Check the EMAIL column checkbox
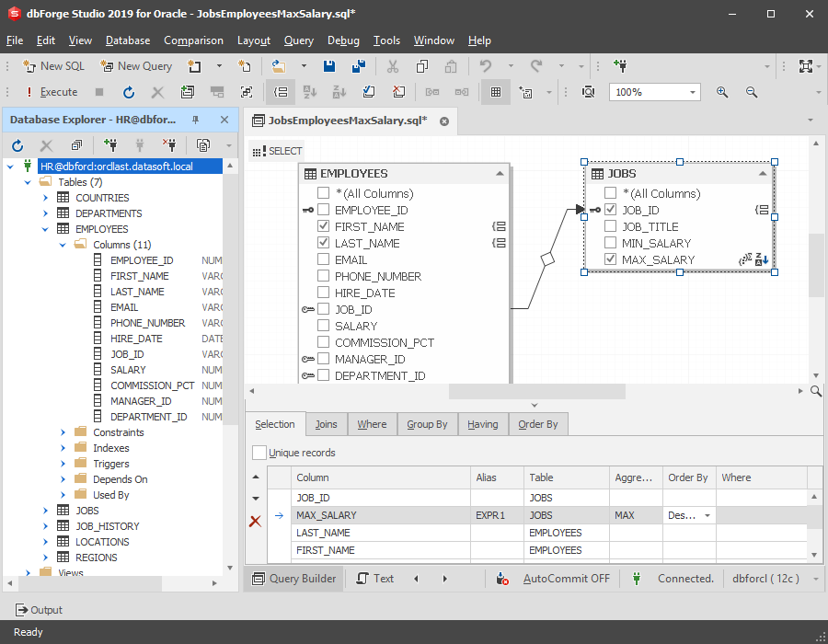Viewport: 828px width, 644px height. (x=323, y=259)
